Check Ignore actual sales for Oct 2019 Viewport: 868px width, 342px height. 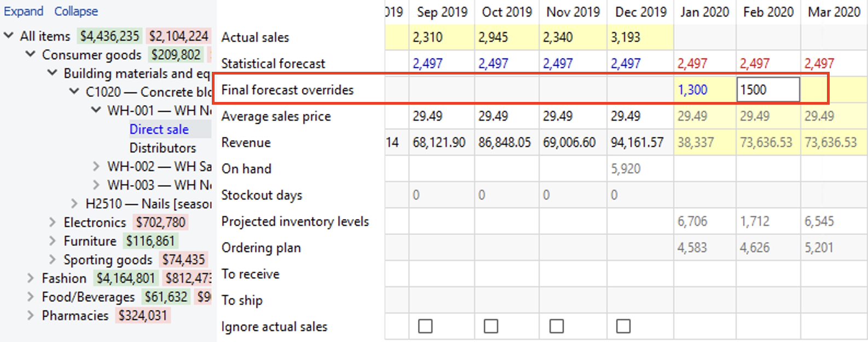(491, 326)
